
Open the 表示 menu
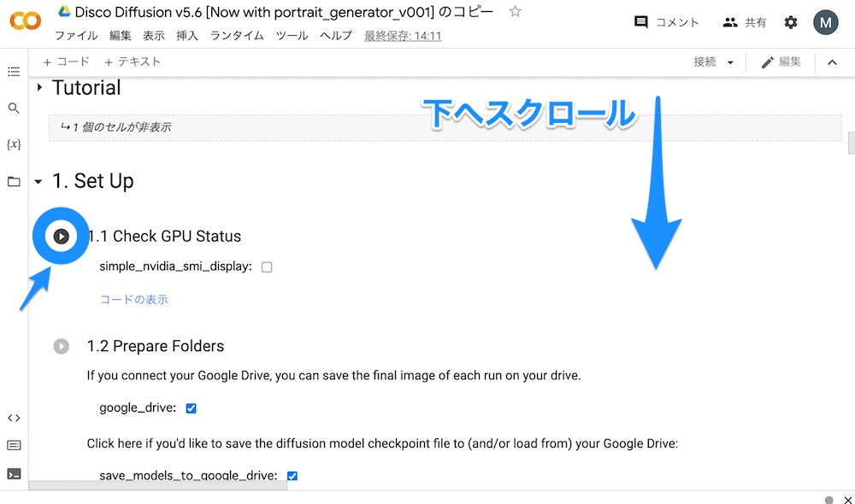pyautogui.click(x=154, y=36)
